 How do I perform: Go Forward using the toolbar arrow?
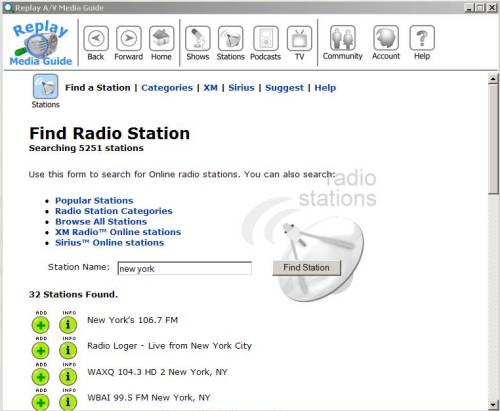pos(129,38)
